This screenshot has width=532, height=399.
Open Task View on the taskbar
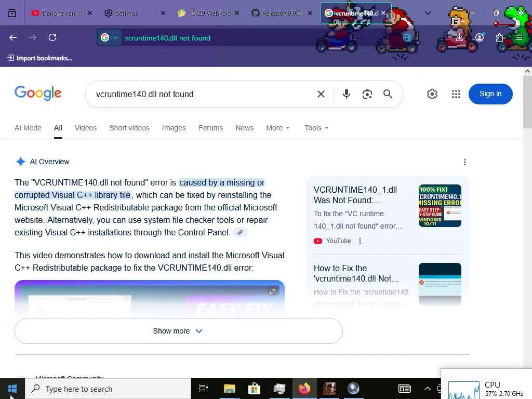pyautogui.click(x=204, y=389)
